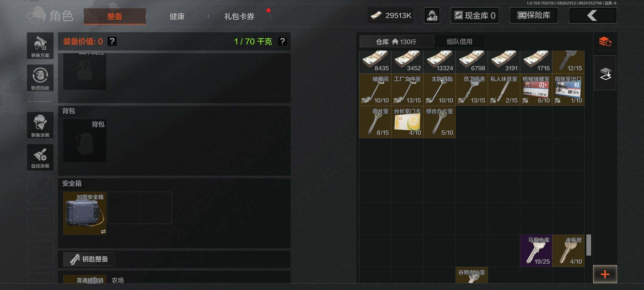Open the character profile icon beside cash
The width and height of the screenshot is (644, 290).
(x=432, y=15)
